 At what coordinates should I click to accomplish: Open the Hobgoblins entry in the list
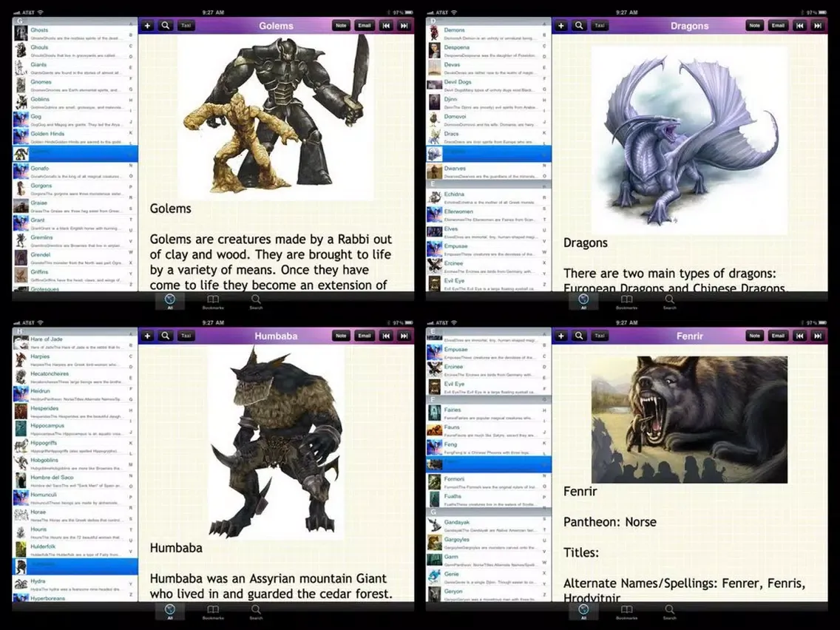pos(71,464)
